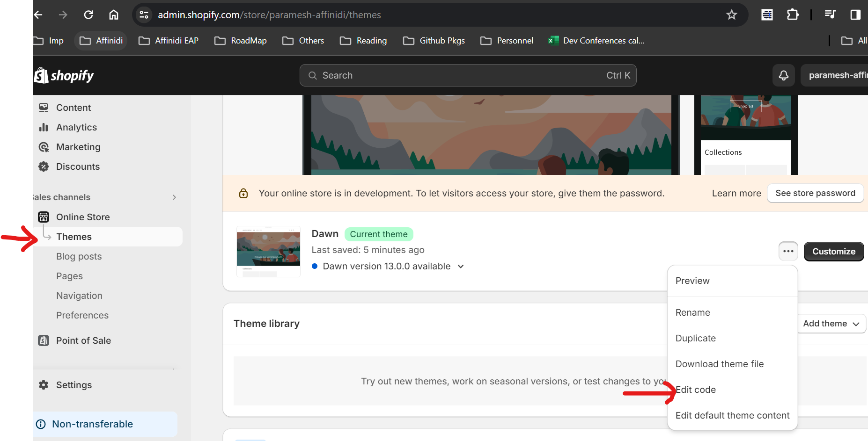Screen dimensions: 868x441
Task: Open the Reading bookmarks folder
Action: (x=363, y=41)
